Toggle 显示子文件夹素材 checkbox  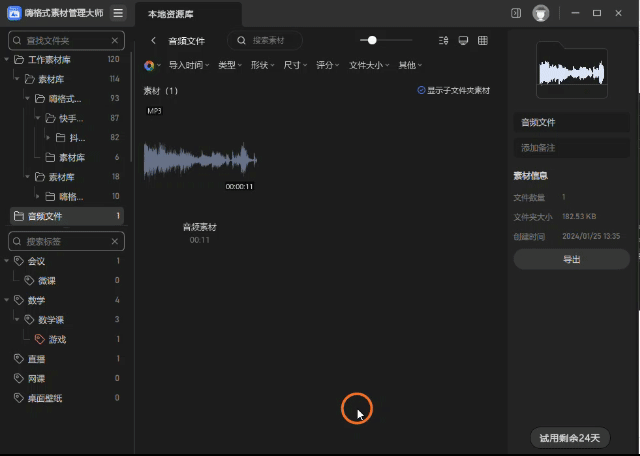[421, 90]
